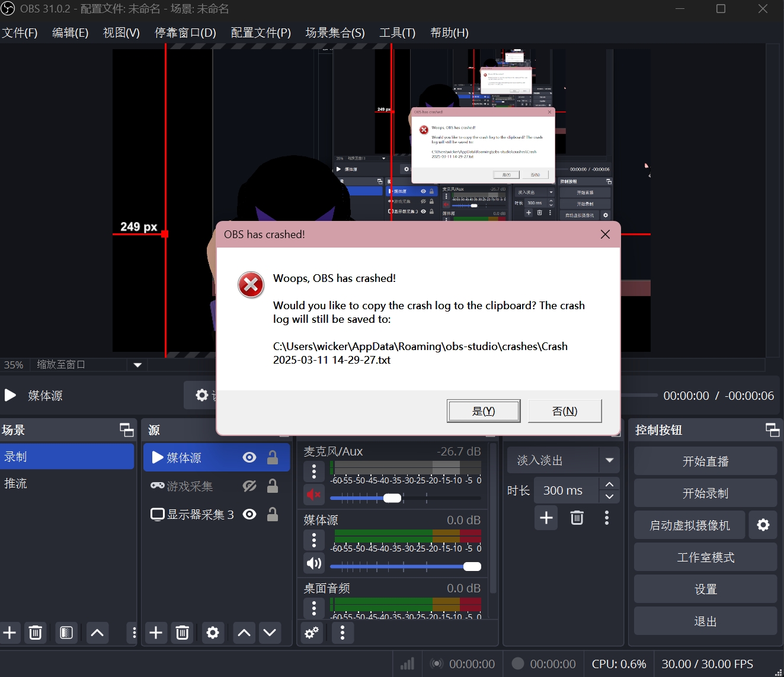
Task: Click 开始直播 button
Action: [705, 461]
